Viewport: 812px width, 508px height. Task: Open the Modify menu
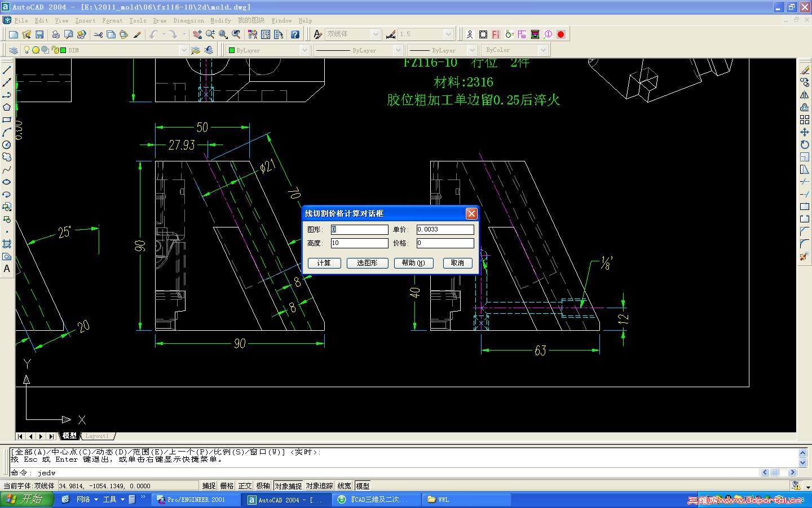[x=220, y=20]
